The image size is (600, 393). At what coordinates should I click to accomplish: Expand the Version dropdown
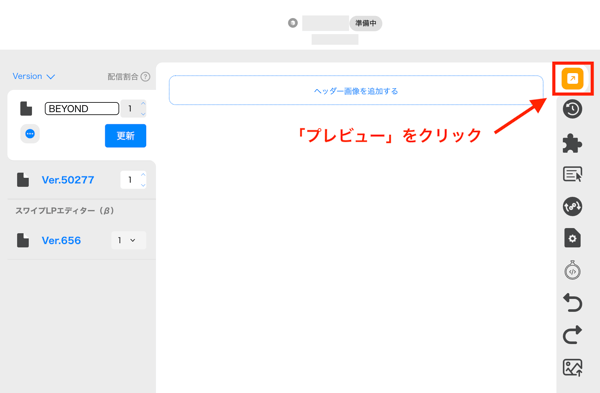34,76
